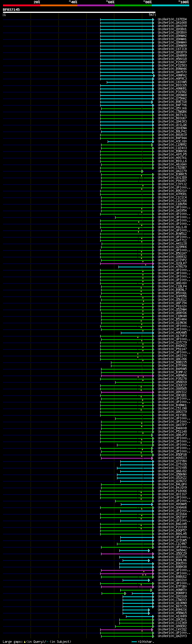Select label UniRef100_P18066
The image size is (192, 644).
point(172,491)
